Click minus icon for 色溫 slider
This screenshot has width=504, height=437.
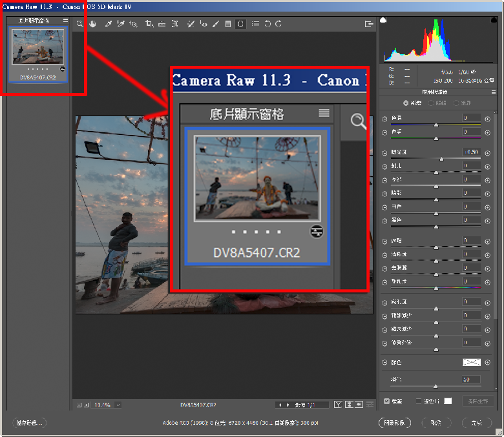click(x=384, y=119)
